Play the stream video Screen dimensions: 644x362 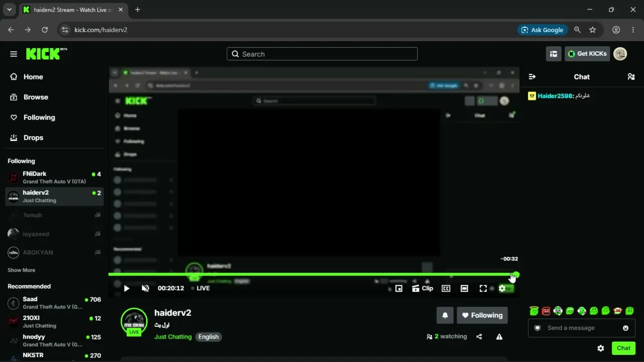pyautogui.click(x=127, y=288)
